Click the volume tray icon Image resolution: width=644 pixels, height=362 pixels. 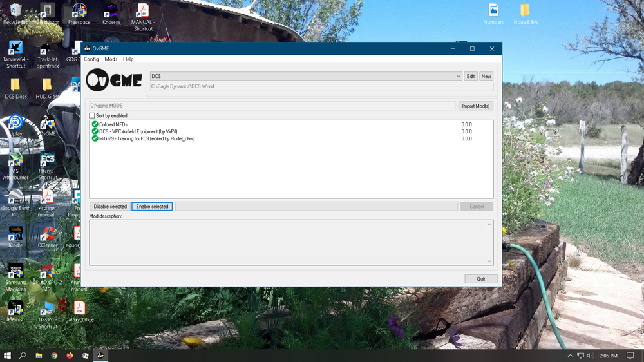coord(590,356)
